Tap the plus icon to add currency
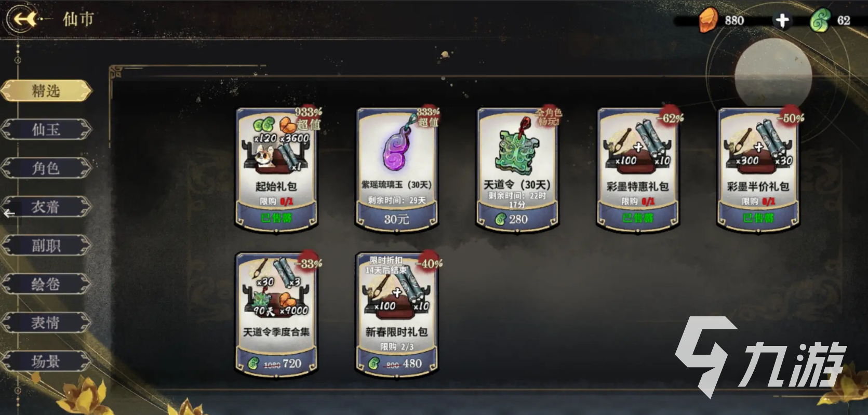Image resolution: width=868 pixels, height=415 pixels. point(782,20)
